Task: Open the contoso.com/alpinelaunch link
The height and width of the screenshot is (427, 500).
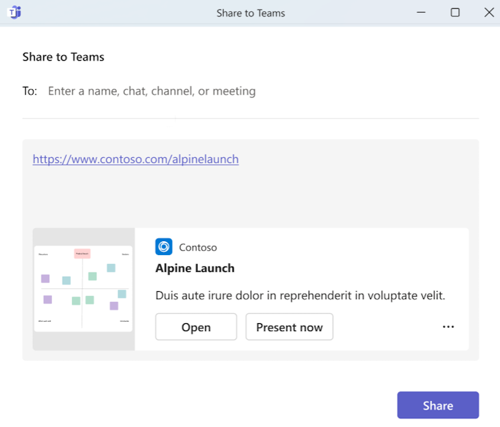Action: [x=136, y=159]
